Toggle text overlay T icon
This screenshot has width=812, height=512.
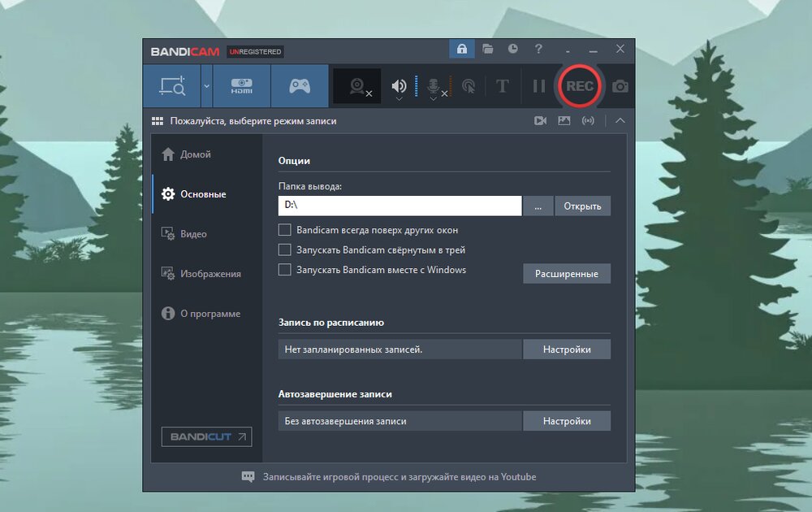pos(502,86)
